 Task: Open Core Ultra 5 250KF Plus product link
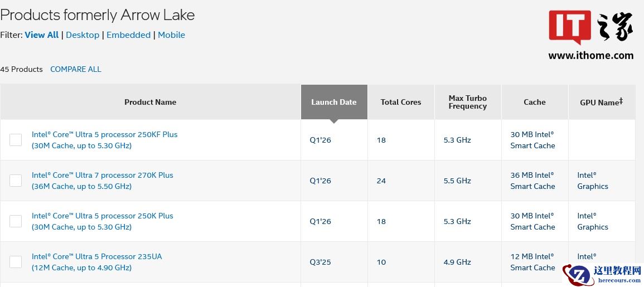coord(104,134)
